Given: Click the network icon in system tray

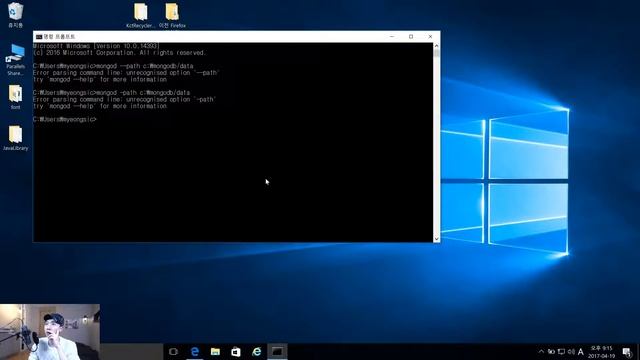Looking at the screenshot, I should (x=562, y=351).
